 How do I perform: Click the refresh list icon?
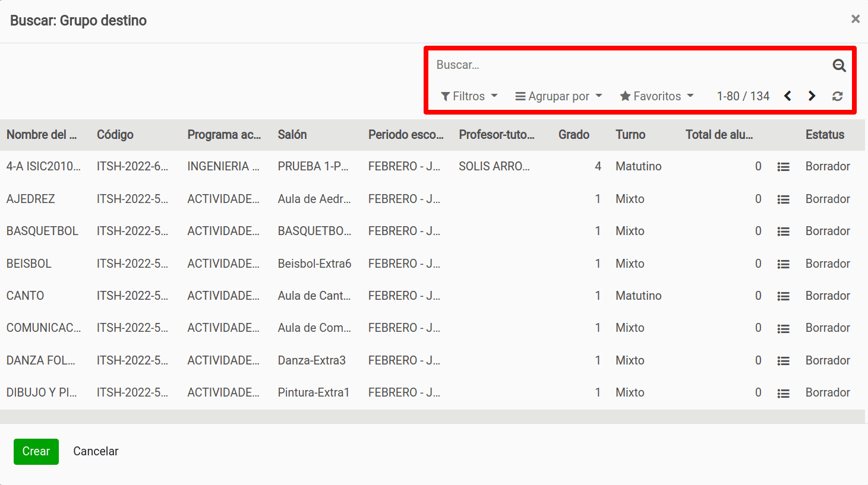tap(837, 96)
